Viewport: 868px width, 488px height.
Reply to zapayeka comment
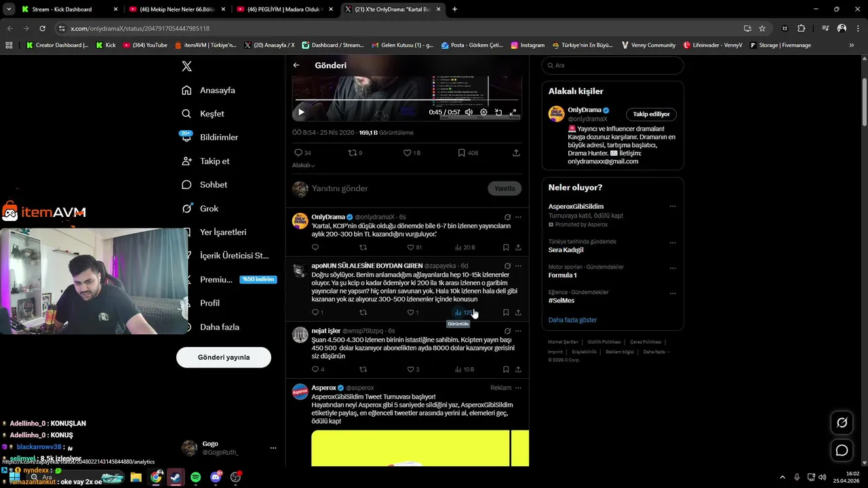pos(317,312)
